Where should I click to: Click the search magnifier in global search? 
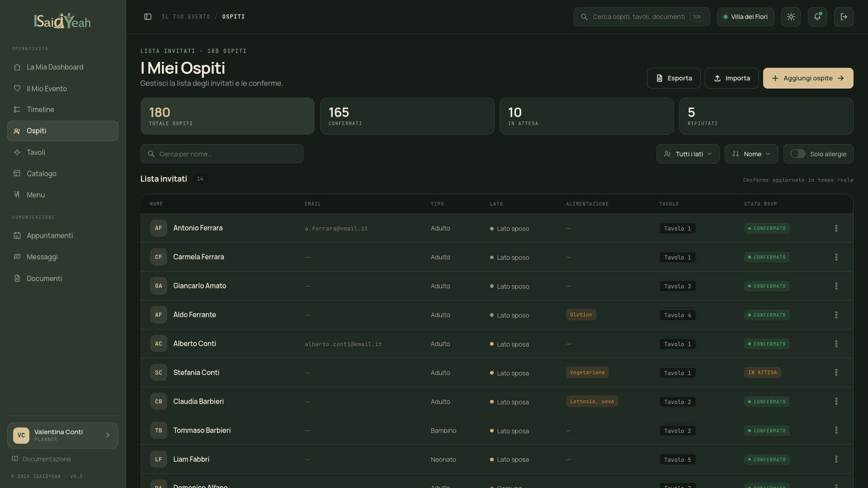click(584, 17)
